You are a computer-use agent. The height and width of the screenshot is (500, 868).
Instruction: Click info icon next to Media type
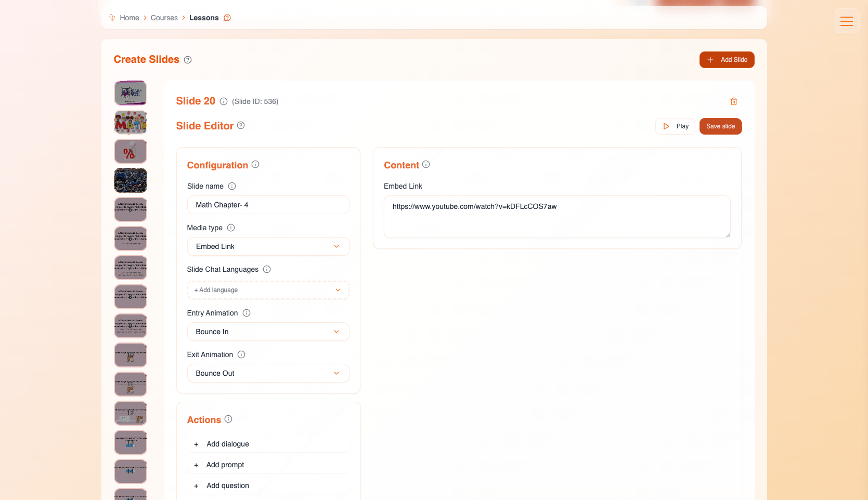click(x=231, y=228)
